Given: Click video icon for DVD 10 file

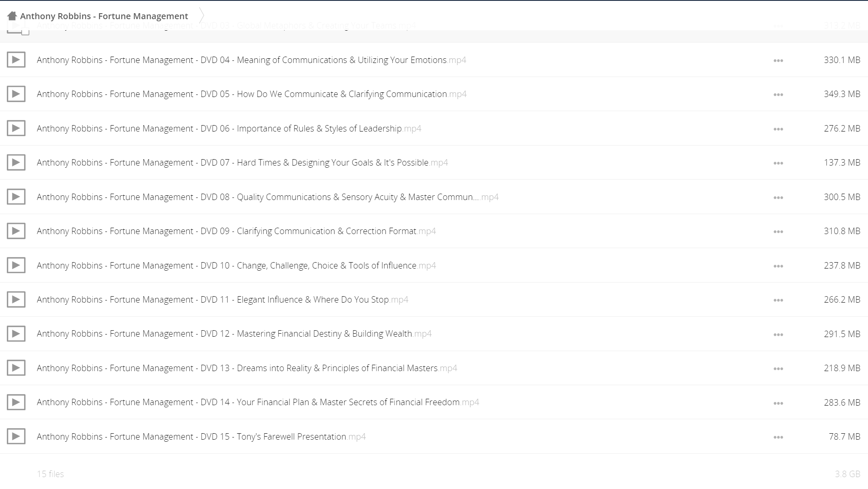Looking at the screenshot, I should [16, 265].
